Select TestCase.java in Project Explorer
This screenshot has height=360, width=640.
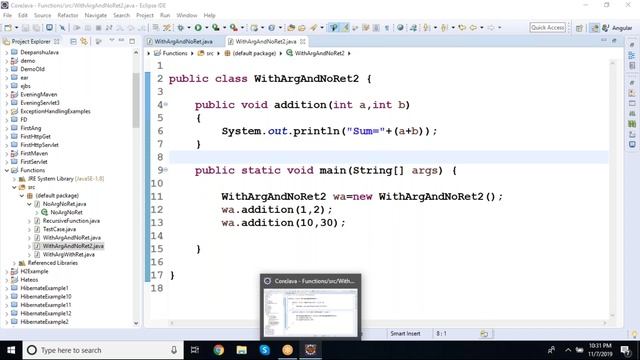point(59,229)
